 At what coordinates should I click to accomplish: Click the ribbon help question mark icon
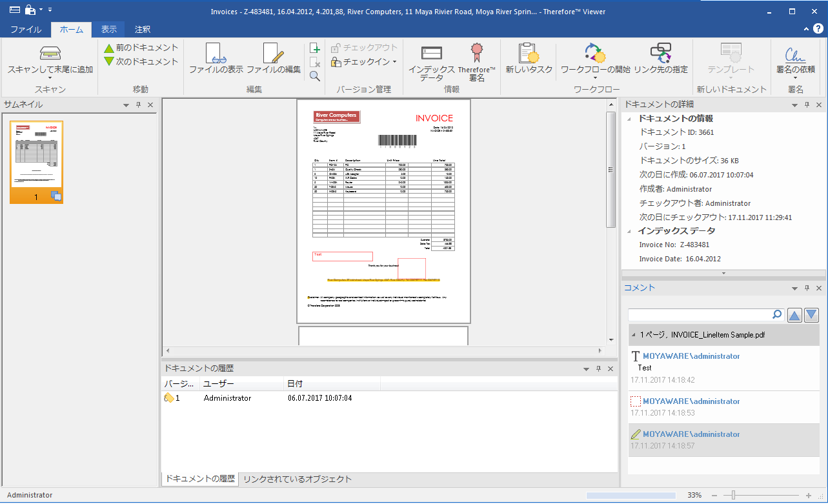coord(818,29)
